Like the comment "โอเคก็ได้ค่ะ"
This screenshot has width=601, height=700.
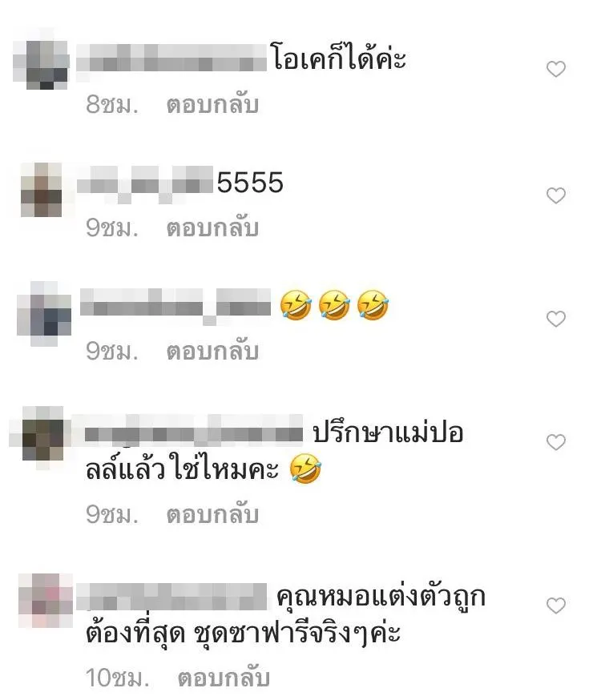tap(556, 69)
